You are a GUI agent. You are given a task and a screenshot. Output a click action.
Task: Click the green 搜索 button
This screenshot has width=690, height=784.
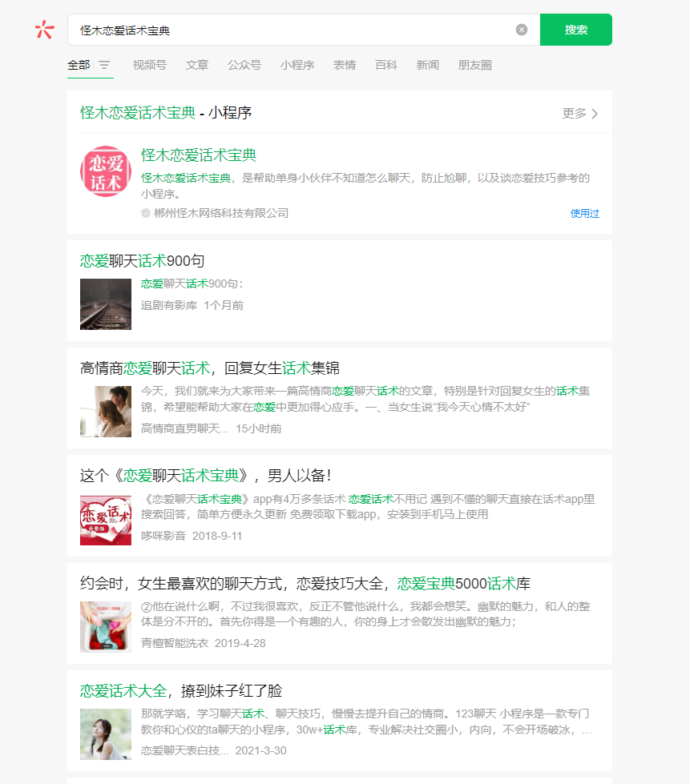point(576,30)
